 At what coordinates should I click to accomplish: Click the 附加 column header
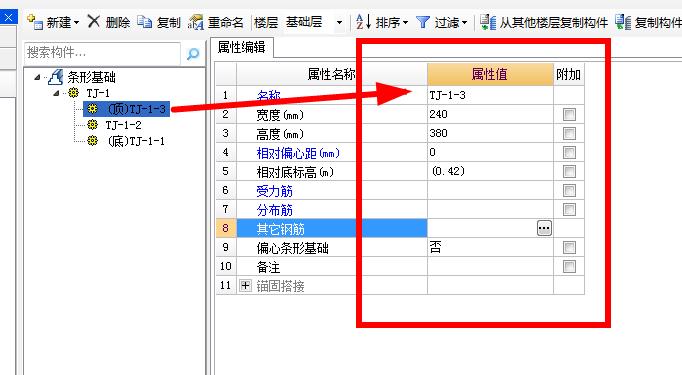pos(568,74)
